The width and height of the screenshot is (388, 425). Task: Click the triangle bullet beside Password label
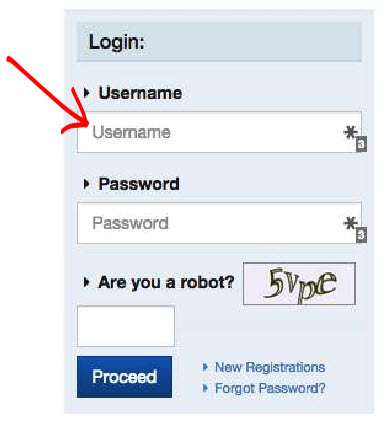(x=87, y=184)
